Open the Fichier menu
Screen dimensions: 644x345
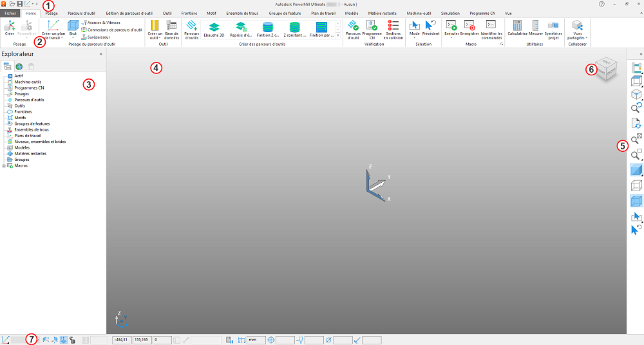pos(10,13)
